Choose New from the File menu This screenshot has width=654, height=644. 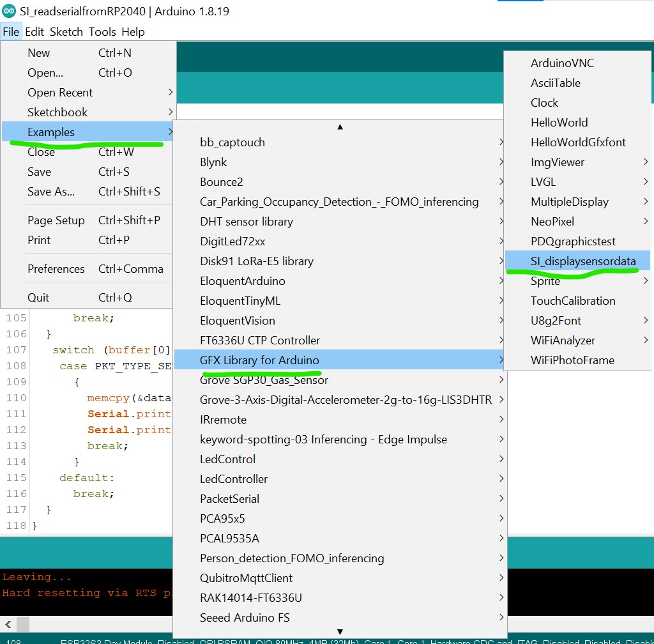[87, 53]
